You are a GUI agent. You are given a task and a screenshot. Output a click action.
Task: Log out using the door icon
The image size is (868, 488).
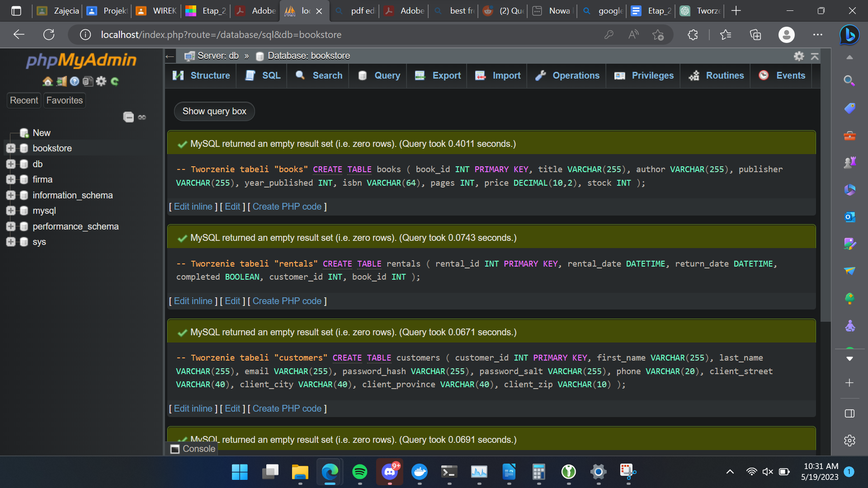tap(61, 81)
